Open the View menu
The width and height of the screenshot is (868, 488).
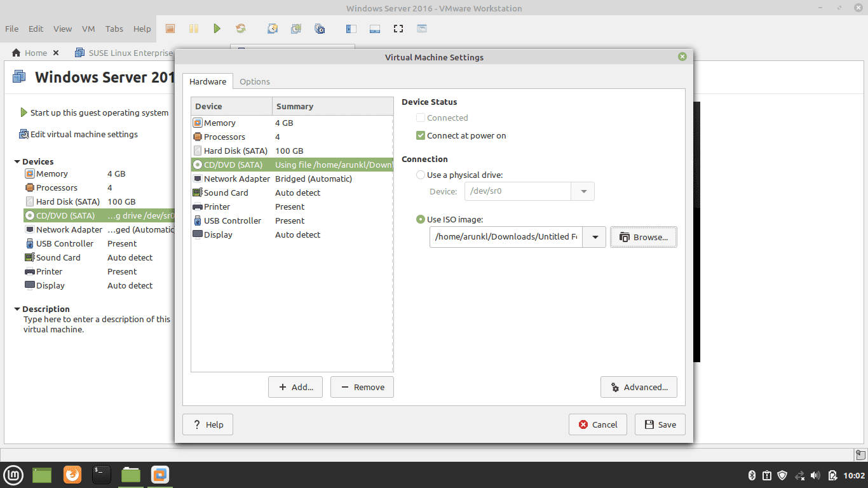(x=63, y=29)
